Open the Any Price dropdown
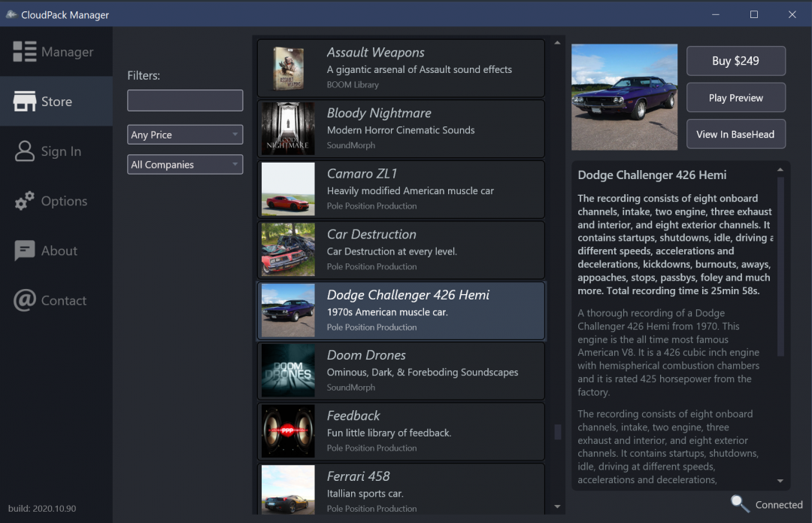812x523 pixels. pyautogui.click(x=185, y=134)
